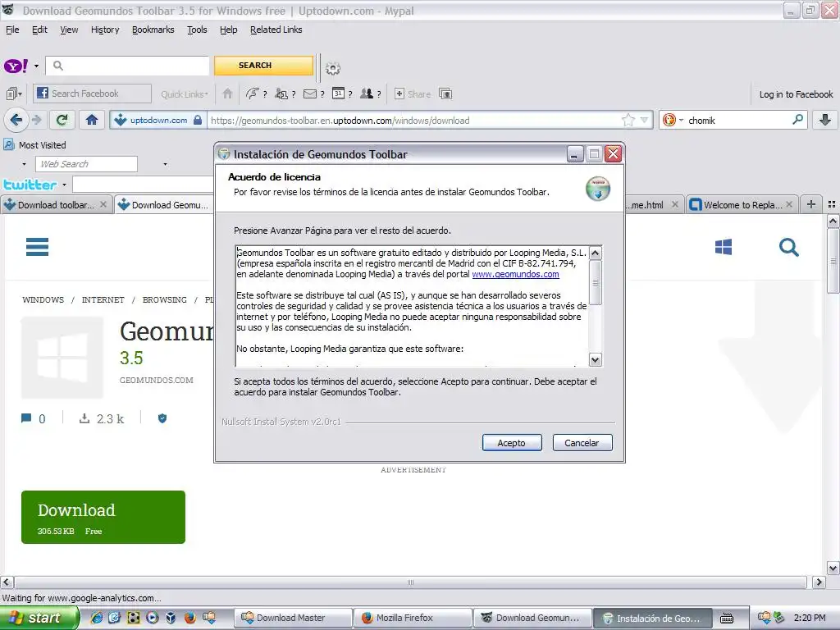Click the Yahoo logo icon in toolbar

point(16,66)
